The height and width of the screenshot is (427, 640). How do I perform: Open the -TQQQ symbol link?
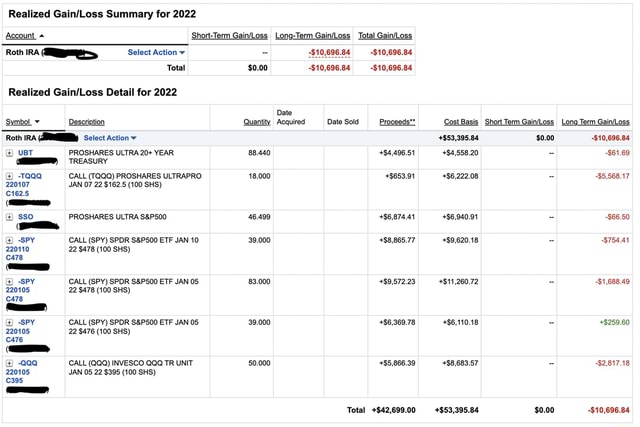(30, 176)
